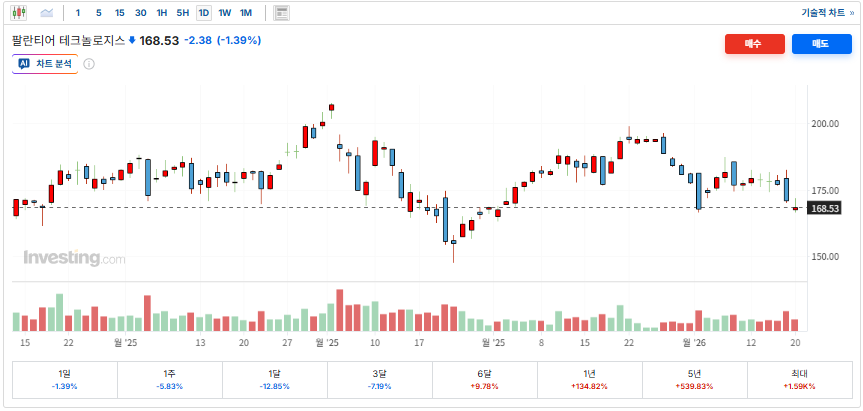Select the 1 minute interval
Screen dimensions: 863x411
point(78,13)
